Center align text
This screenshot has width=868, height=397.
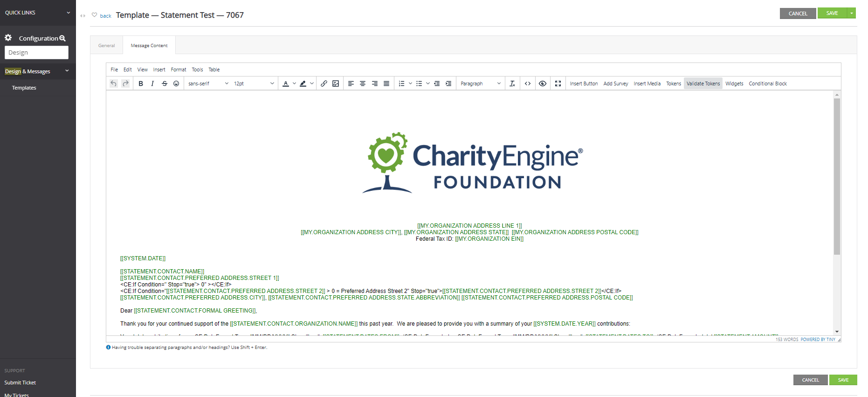tap(363, 84)
